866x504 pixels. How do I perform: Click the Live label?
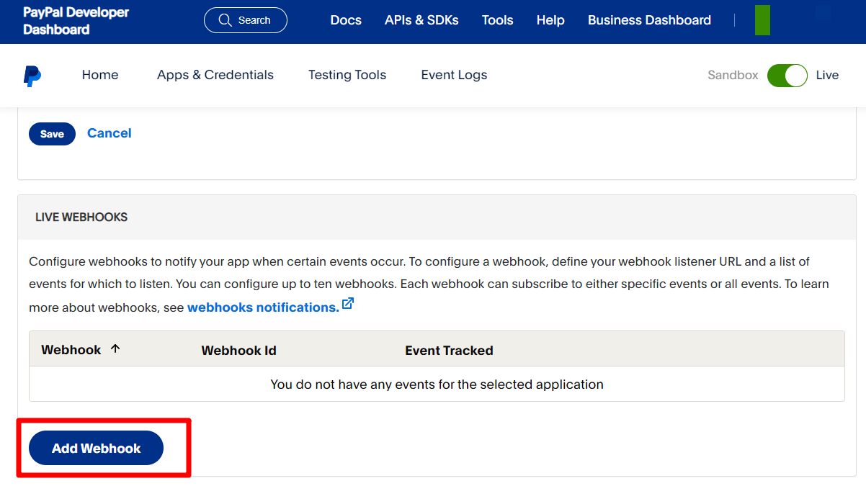tap(827, 75)
